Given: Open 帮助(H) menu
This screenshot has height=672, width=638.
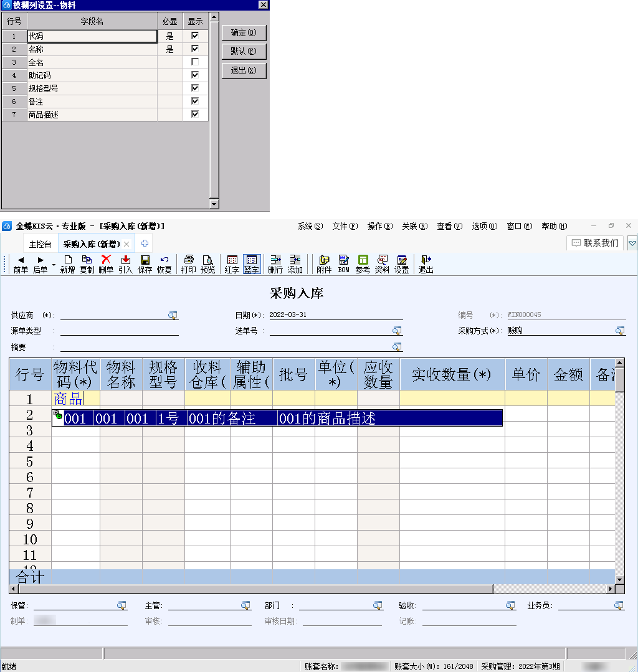Looking at the screenshot, I should tap(555, 226).
